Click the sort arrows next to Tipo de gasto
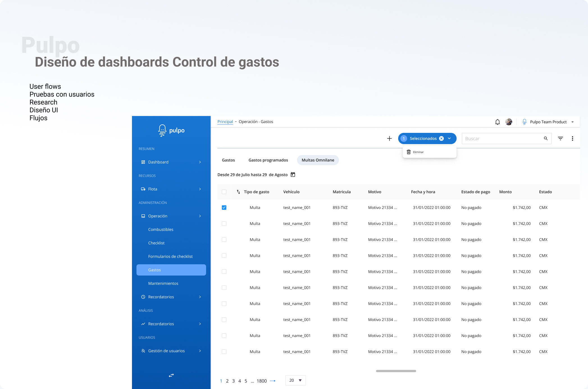Image resolution: width=588 pixels, height=389 pixels. (238, 192)
